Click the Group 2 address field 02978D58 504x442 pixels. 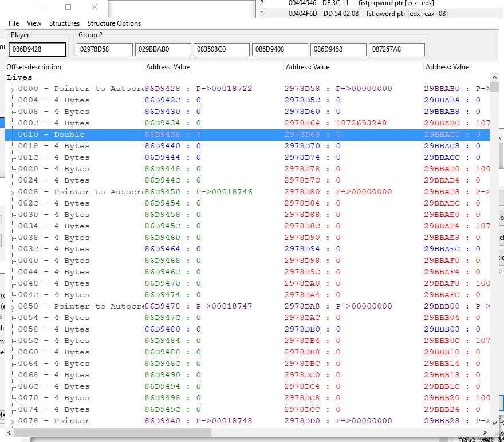coord(105,49)
